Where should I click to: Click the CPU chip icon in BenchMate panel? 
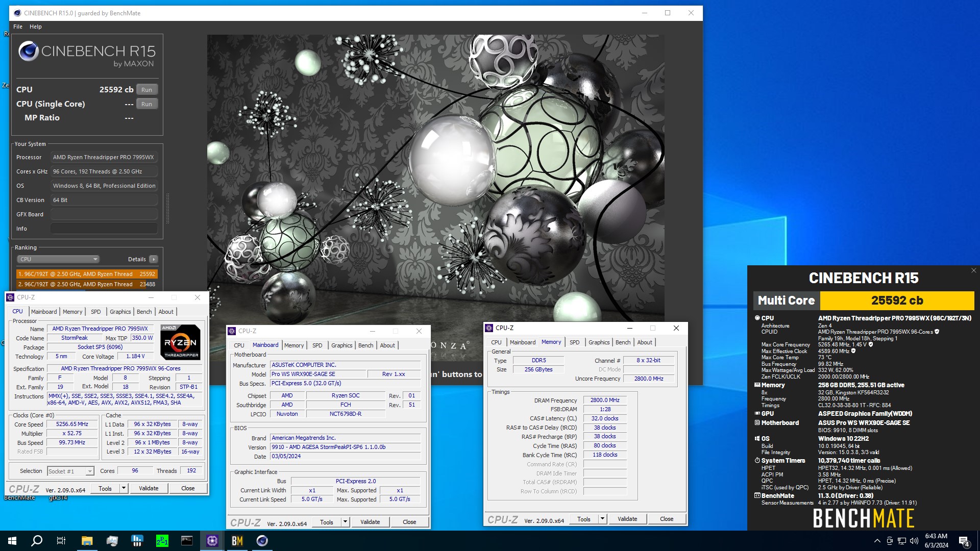tap(757, 318)
